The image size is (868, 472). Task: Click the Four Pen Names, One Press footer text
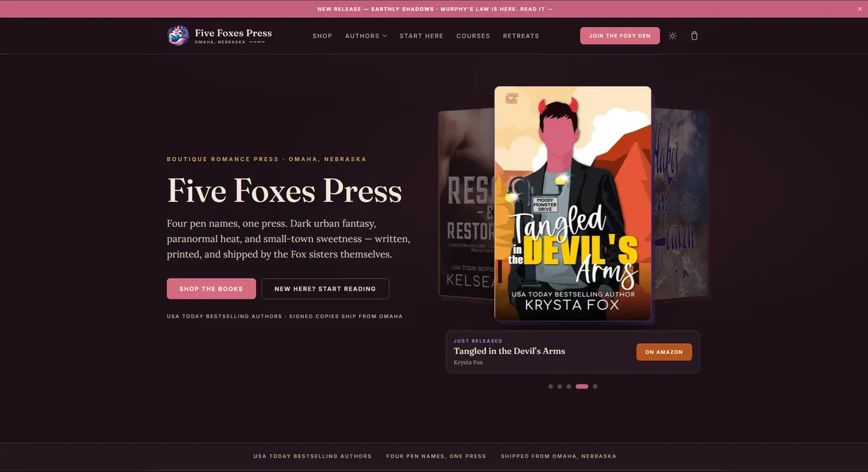(436, 456)
